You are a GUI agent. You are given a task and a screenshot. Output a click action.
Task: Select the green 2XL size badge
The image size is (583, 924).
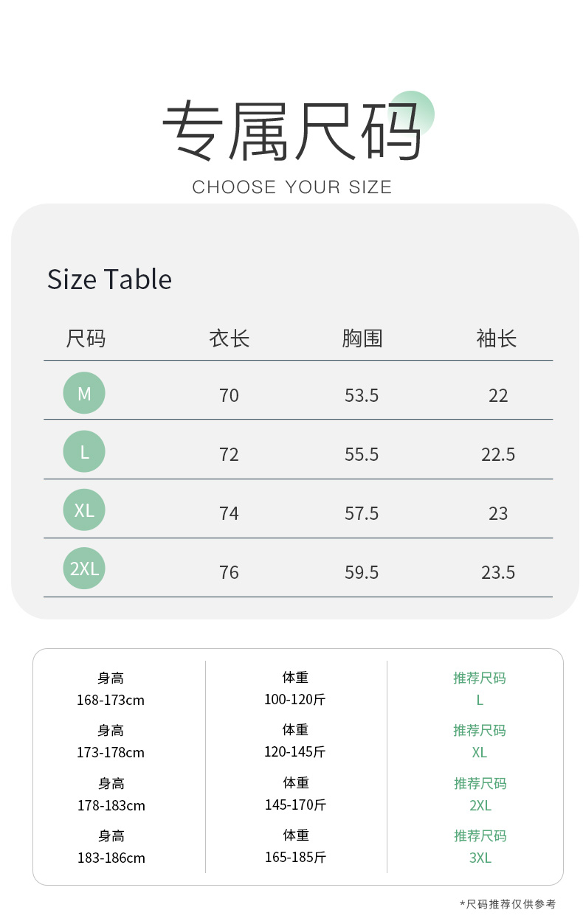coord(84,569)
